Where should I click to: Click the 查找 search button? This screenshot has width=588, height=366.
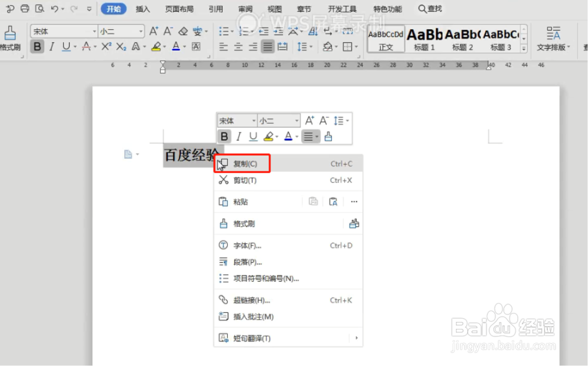tap(430, 9)
